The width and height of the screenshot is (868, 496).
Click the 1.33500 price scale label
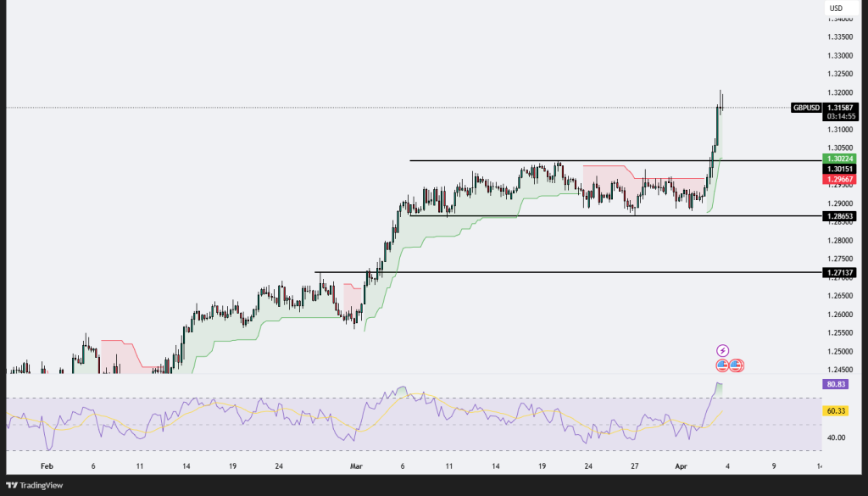840,37
